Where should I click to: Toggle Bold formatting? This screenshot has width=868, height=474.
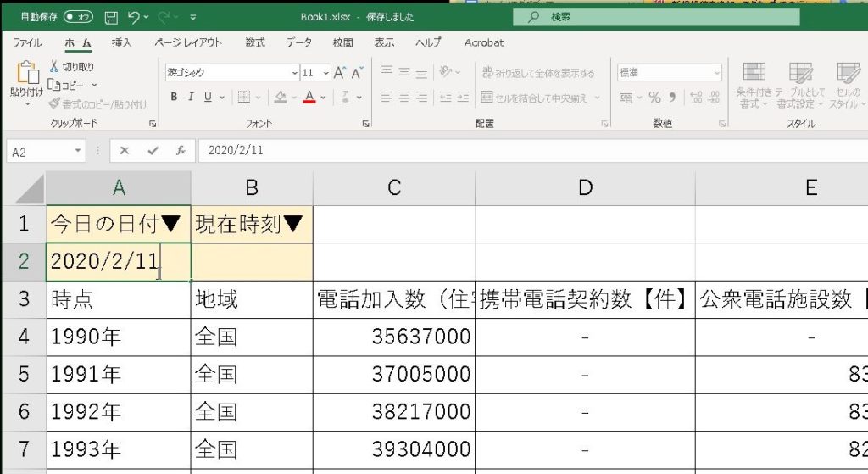point(175,98)
